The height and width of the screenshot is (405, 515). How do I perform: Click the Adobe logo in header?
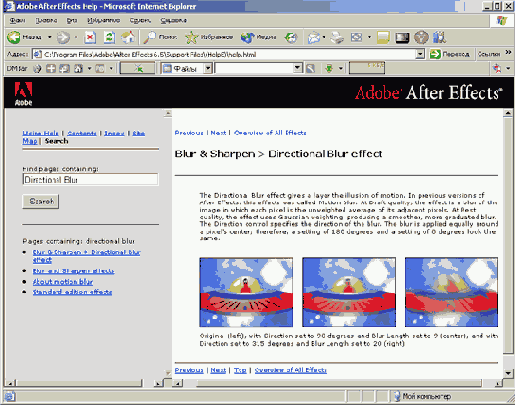23,94
